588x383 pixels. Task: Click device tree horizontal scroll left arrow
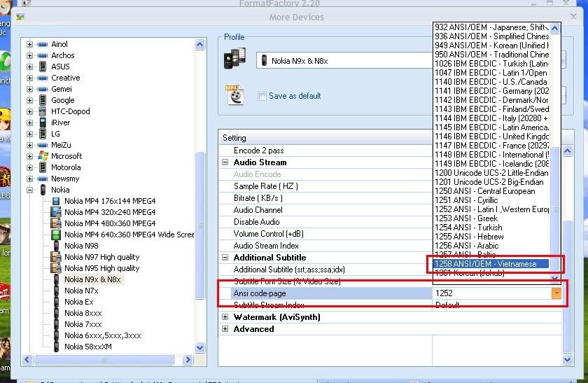[x=27, y=360]
